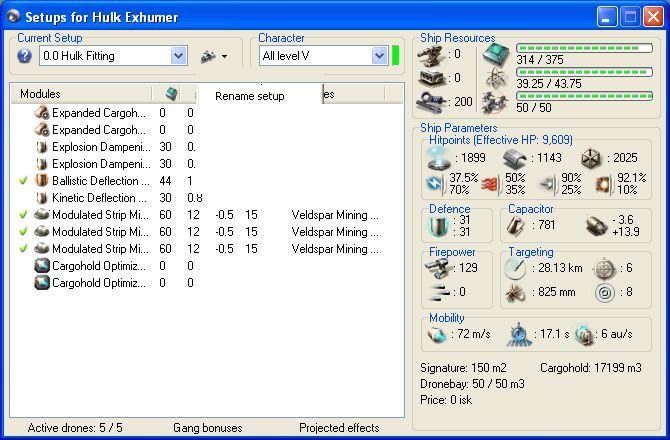Click the calibration icon showing 200

click(x=432, y=102)
